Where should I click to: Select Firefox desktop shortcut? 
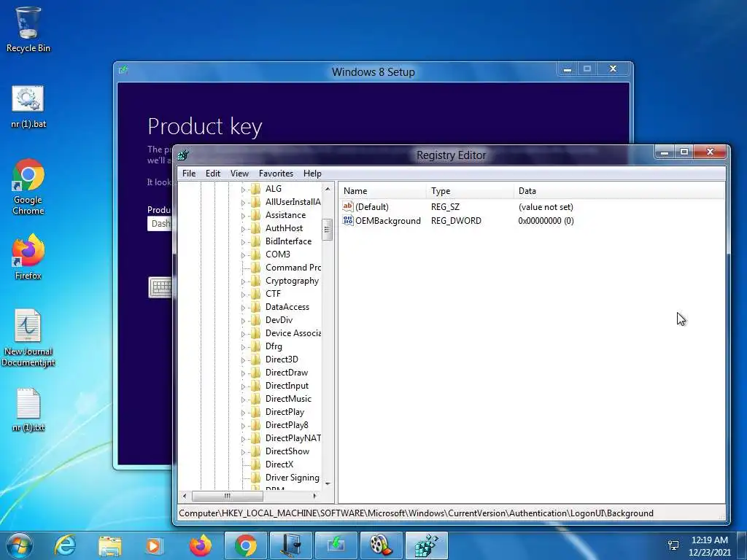pos(28,257)
